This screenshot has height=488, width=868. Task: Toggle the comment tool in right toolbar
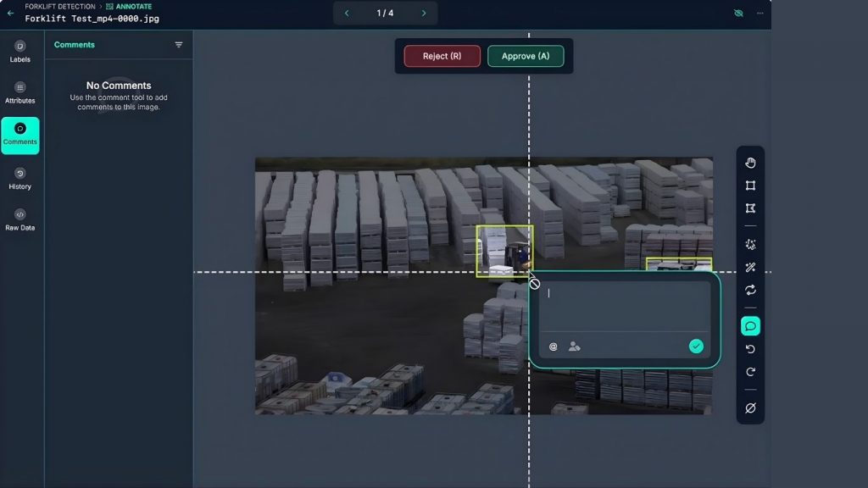(750, 326)
